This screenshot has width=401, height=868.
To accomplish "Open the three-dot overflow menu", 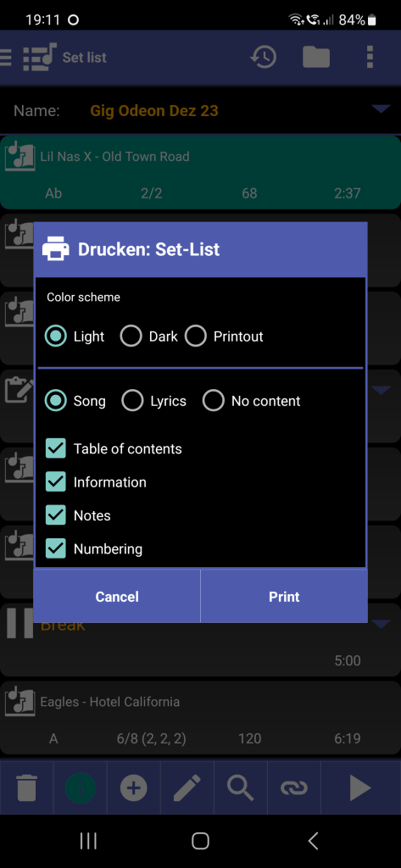I will pos(370,57).
